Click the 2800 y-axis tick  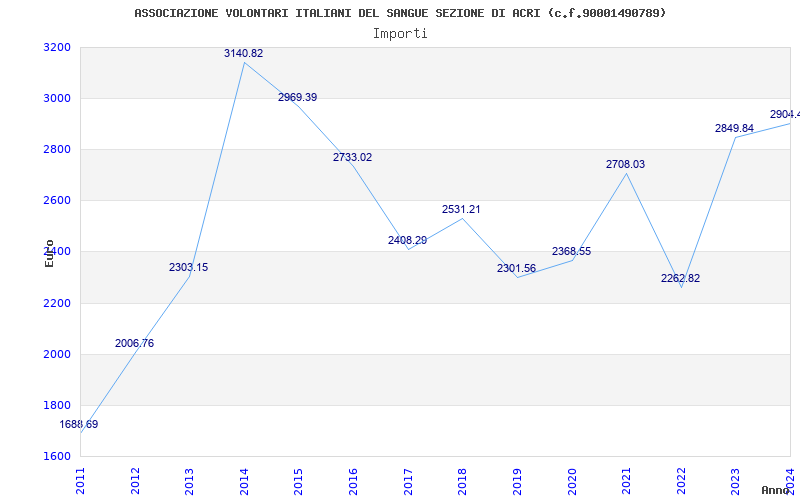[57, 149]
